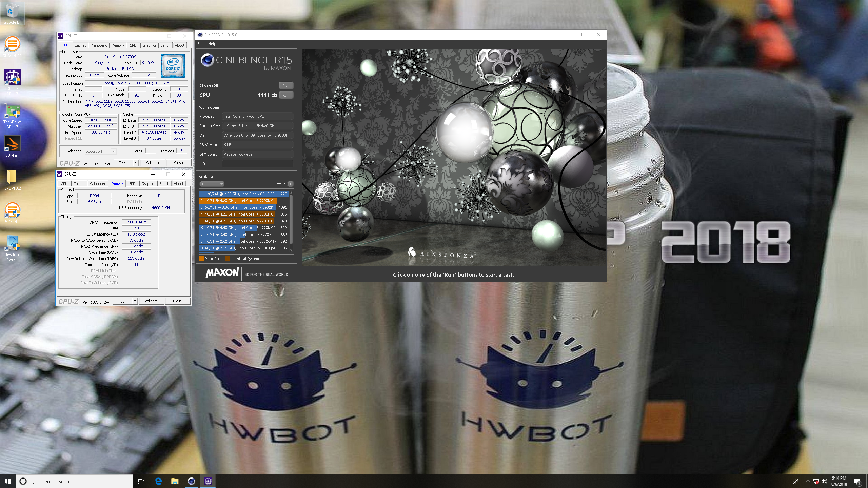Click the bottom CPU-Z window title icon

point(59,174)
